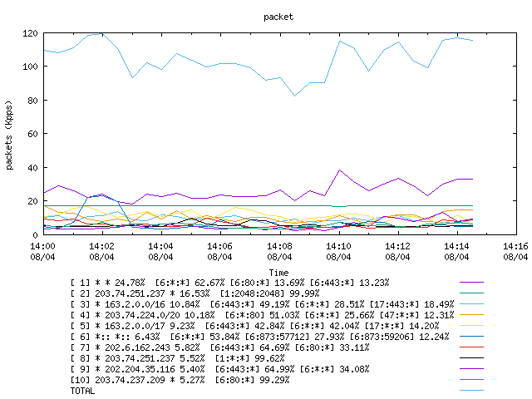This screenshot has width=532, height=399.
Task: Click the y-axis value 60
Action: 32,134
